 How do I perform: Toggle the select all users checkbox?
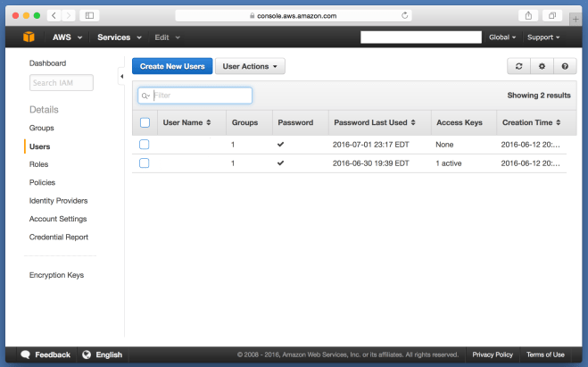145,122
